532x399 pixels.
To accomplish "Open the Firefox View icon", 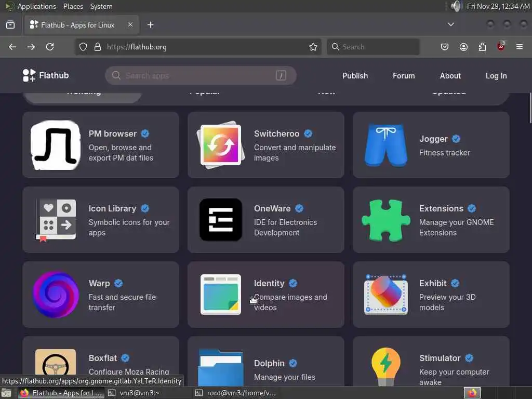I will point(10,25).
